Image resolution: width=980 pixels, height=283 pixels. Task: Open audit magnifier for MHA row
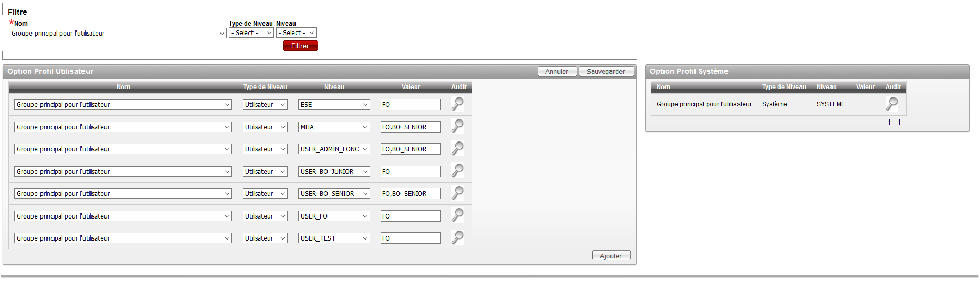[x=458, y=126]
